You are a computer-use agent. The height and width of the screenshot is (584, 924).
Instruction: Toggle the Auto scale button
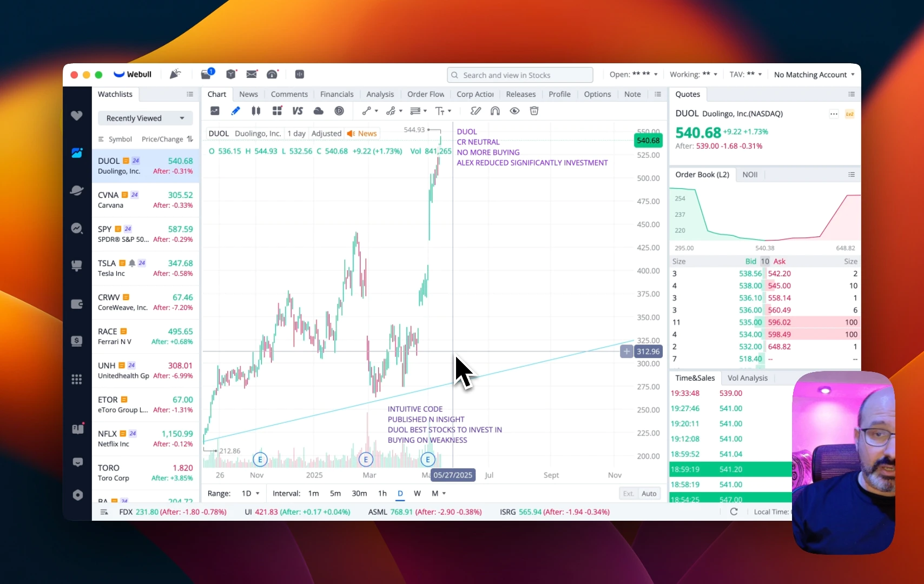[x=649, y=493]
